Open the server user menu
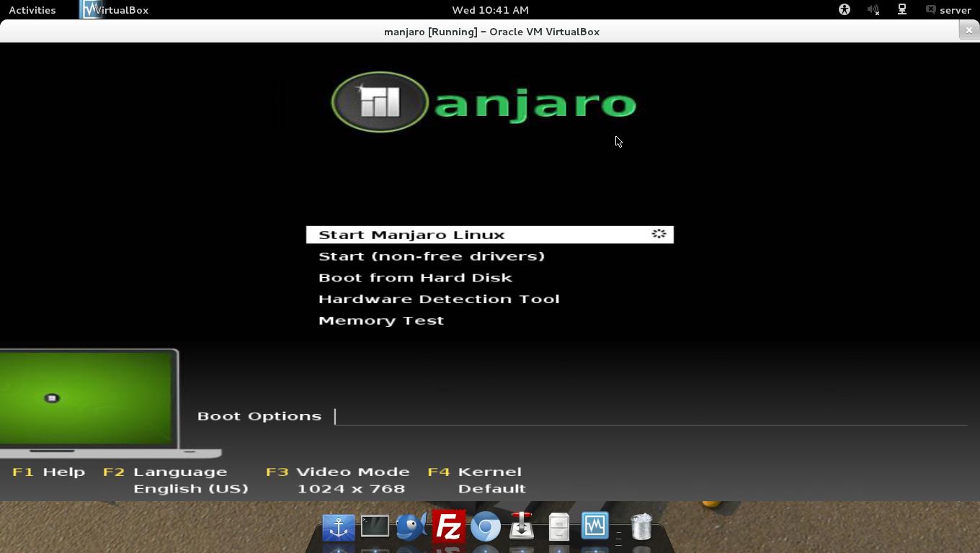Image resolution: width=980 pixels, height=553 pixels. click(x=955, y=10)
